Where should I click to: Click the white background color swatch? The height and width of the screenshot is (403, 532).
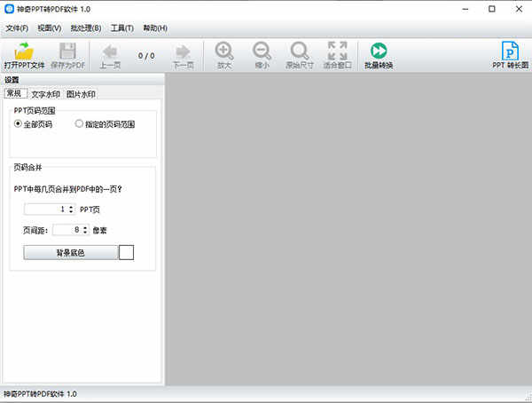point(127,253)
